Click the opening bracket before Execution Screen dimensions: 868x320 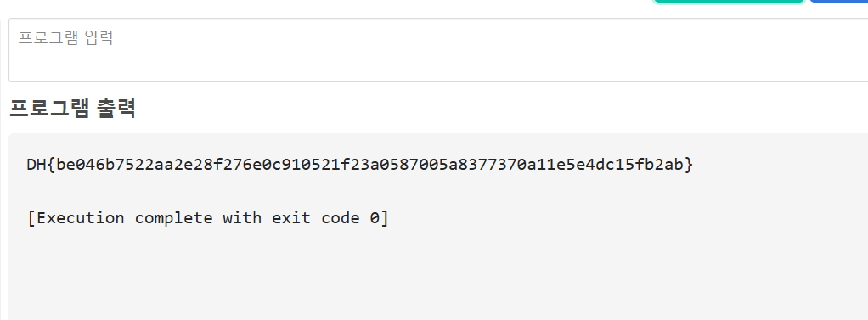tap(31, 218)
